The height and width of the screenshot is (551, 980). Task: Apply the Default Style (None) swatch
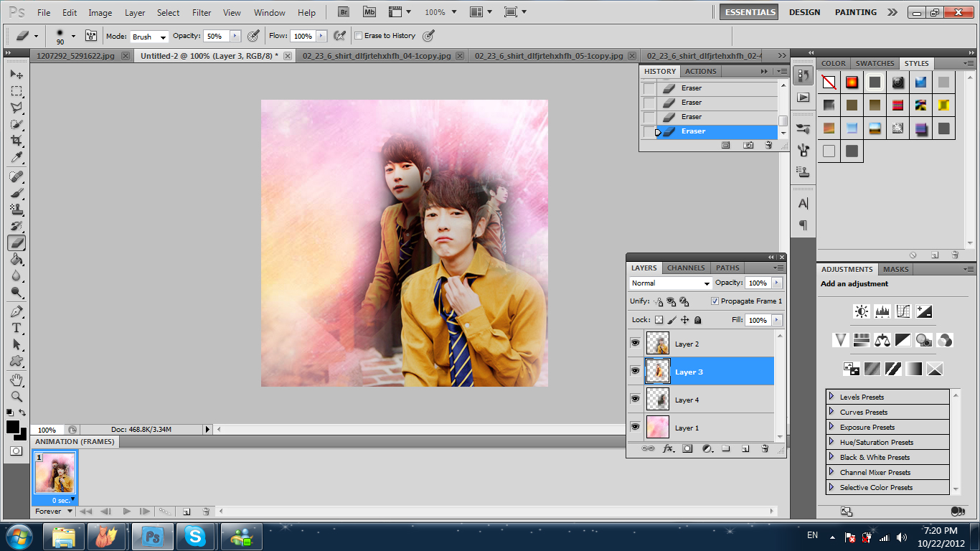(829, 82)
